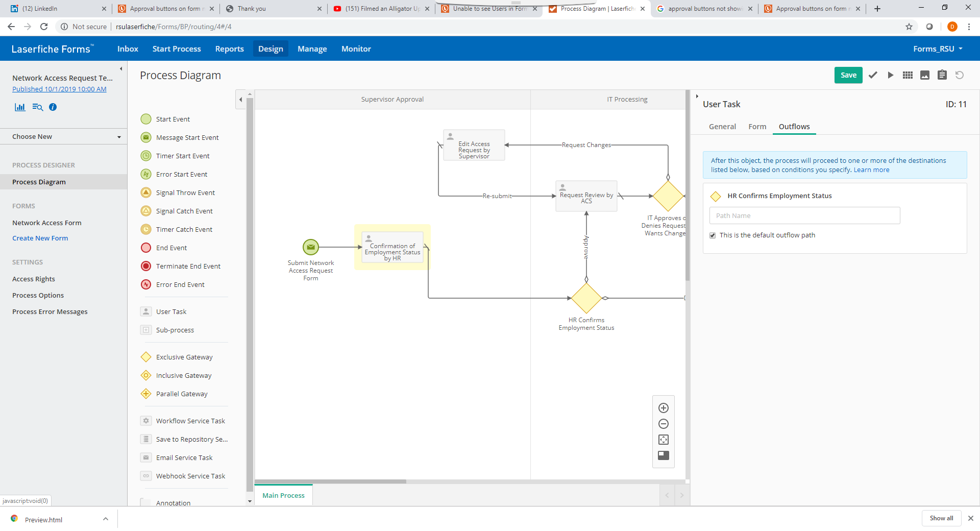Bookmark this page star icon
This screenshot has width=980, height=531.
(x=909, y=27)
